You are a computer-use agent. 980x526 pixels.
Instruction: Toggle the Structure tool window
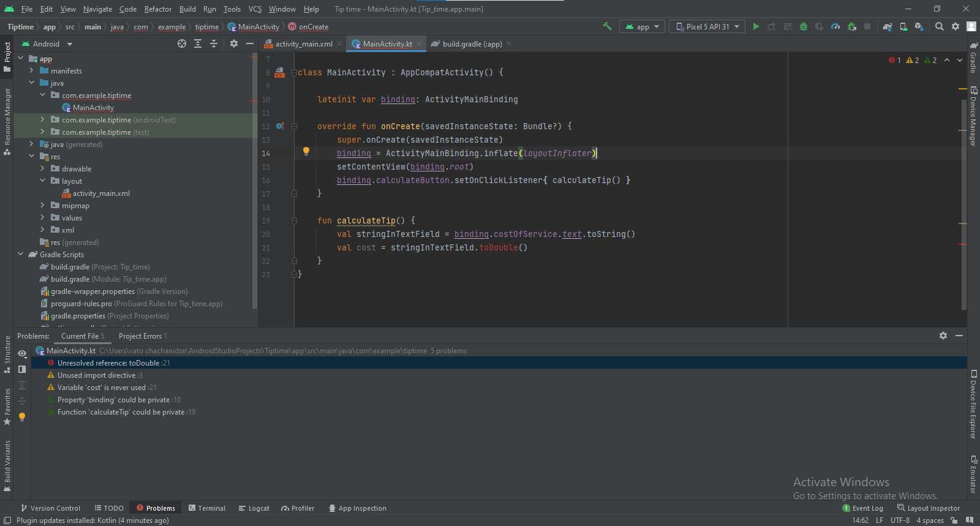(x=7, y=355)
